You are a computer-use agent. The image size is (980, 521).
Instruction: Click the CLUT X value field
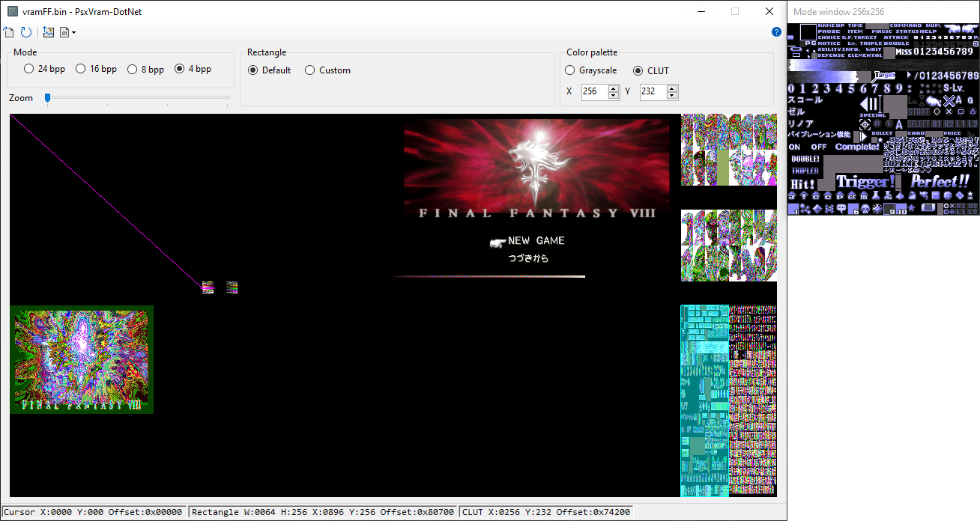click(x=595, y=92)
